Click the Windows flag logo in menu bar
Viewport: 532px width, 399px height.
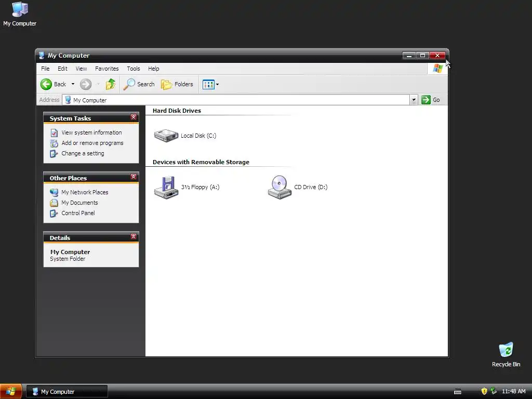437,69
